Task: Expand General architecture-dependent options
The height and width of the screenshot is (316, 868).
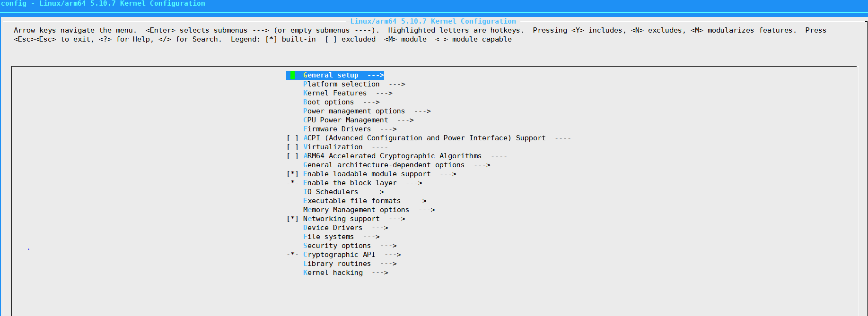Action: (383, 164)
